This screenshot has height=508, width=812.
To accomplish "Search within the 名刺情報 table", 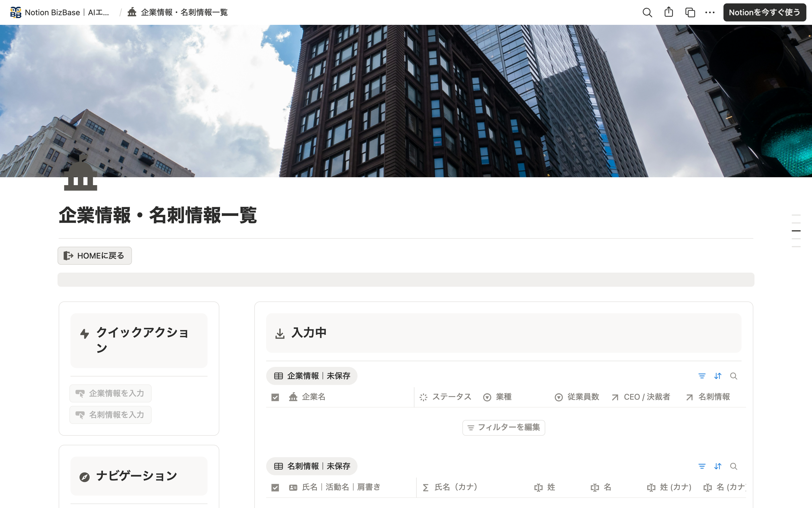I will [x=734, y=466].
